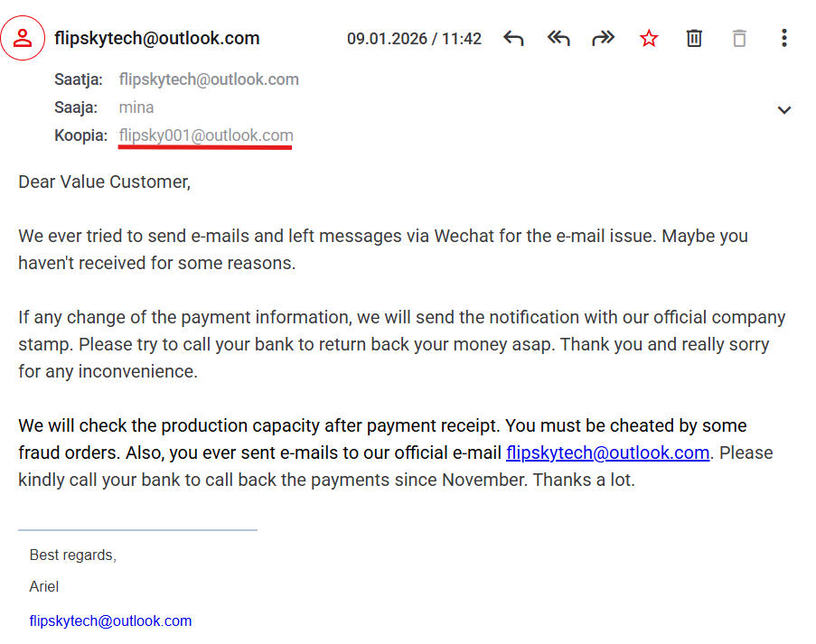Select the Koopia address flipsky001@outlook.com
Image resolution: width=816 pixels, height=644 pixels.
tap(206, 135)
